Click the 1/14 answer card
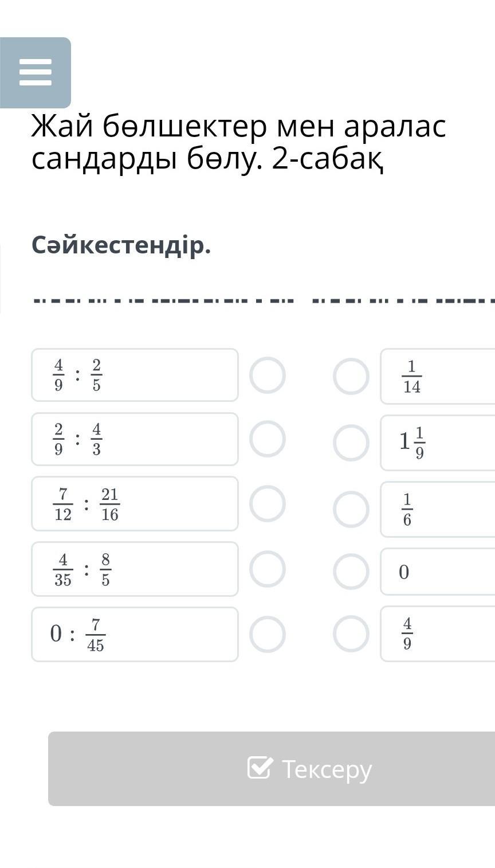 (x=438, y=377)
